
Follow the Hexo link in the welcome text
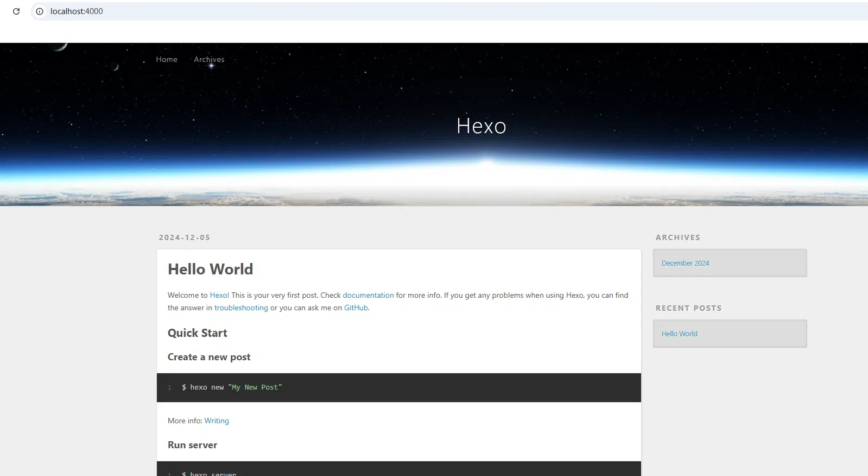[219, 295]
